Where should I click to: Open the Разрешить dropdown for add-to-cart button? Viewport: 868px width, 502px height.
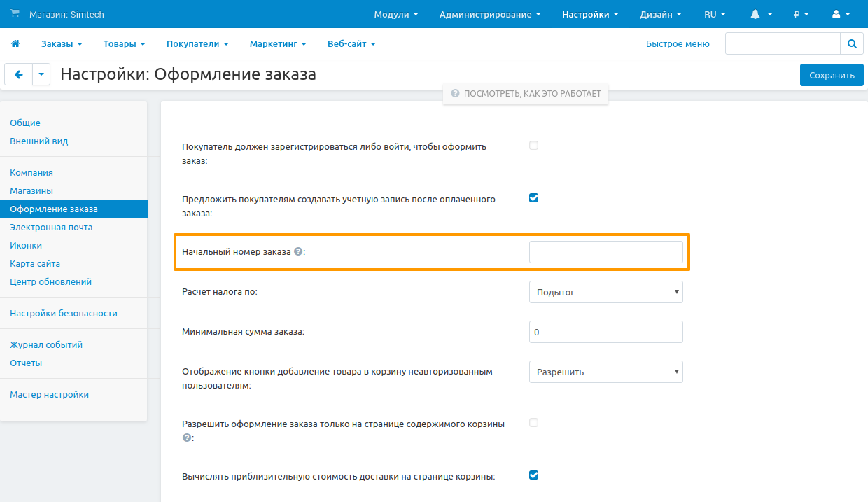(605, 372)
